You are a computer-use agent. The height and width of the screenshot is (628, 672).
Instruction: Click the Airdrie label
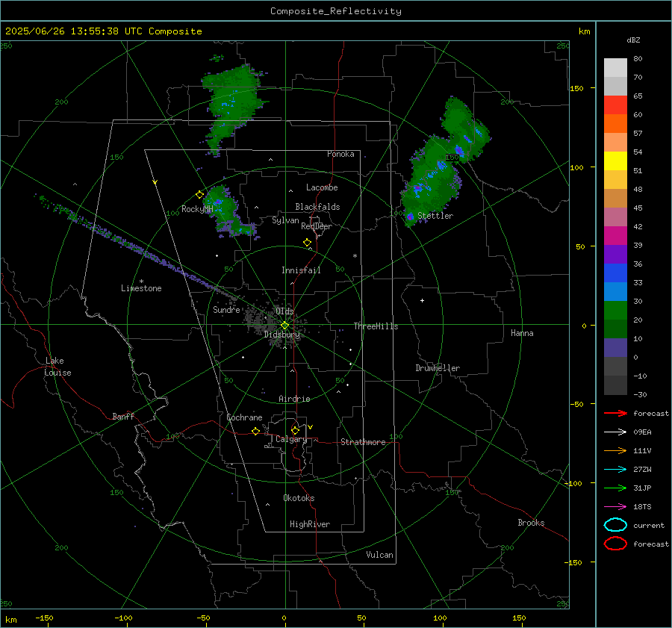294,399
